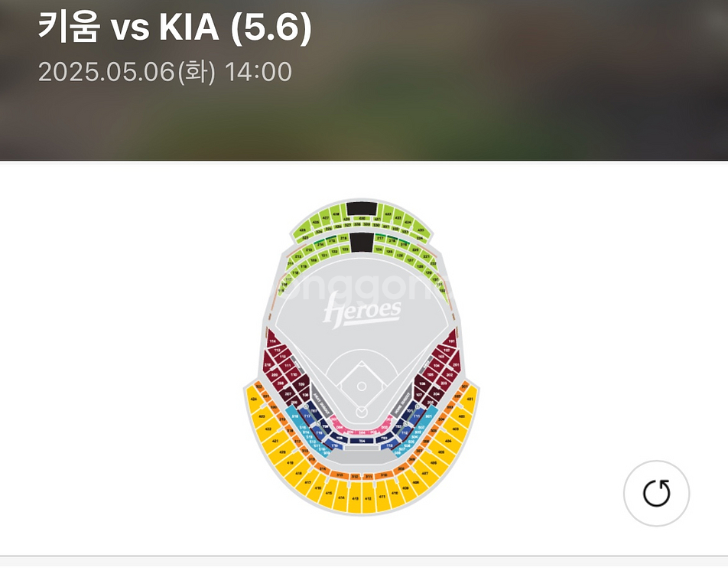This screenshot has width=728, height=574.
Task: Pick orange section 310 near the bottom
Action: pyautogui.click(x=384, y=475)
